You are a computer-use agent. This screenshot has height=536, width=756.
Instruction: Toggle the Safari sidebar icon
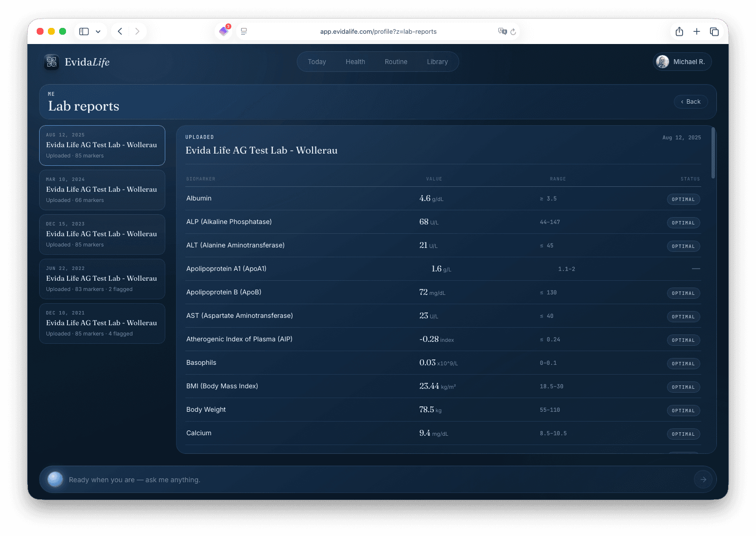pyautogui.click(x=84, y=31)
